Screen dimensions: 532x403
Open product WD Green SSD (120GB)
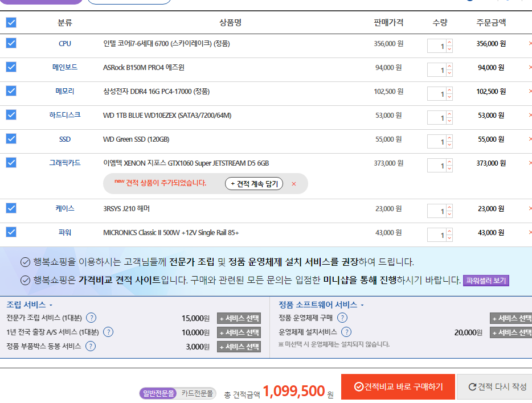click(x=136, y=139)
